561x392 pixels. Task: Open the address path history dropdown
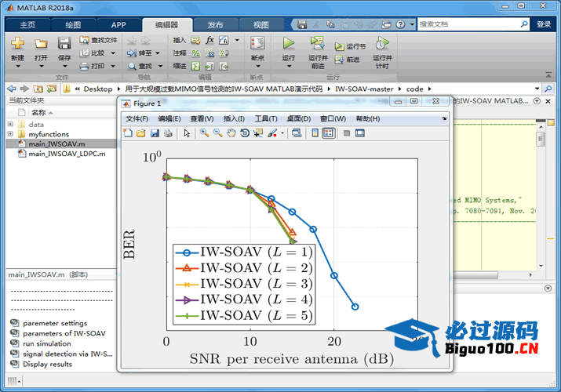537,89
